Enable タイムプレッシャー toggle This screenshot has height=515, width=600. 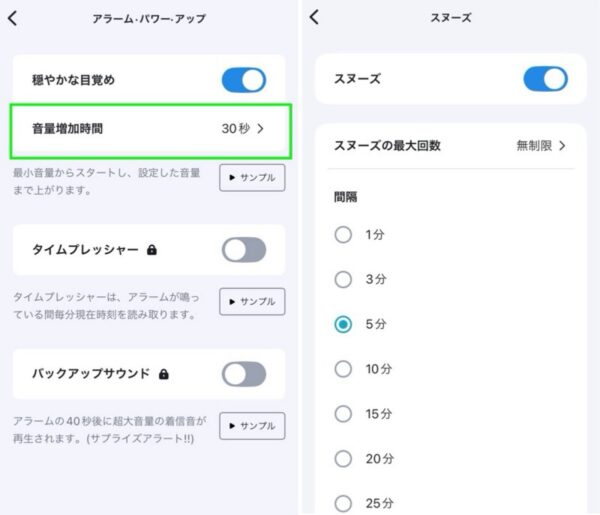coord(244,250)
